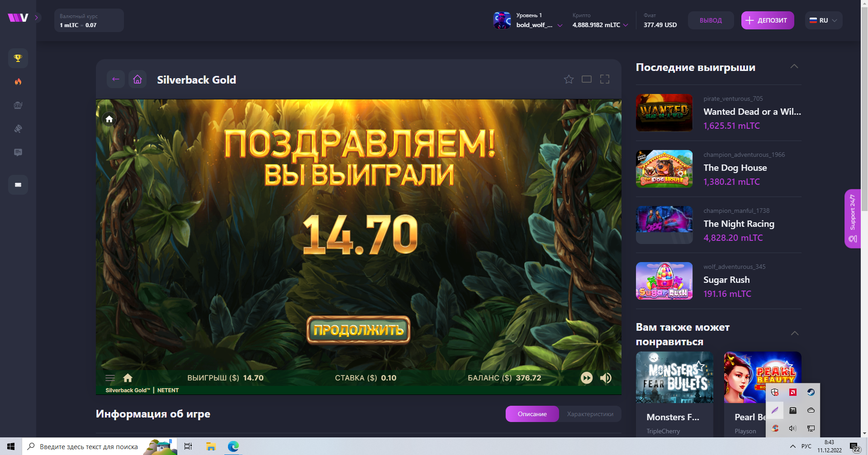Viewport: 868px width, 455px height.
Task: Click the Windows Security shield tray icon
Action: coord(775,392)
